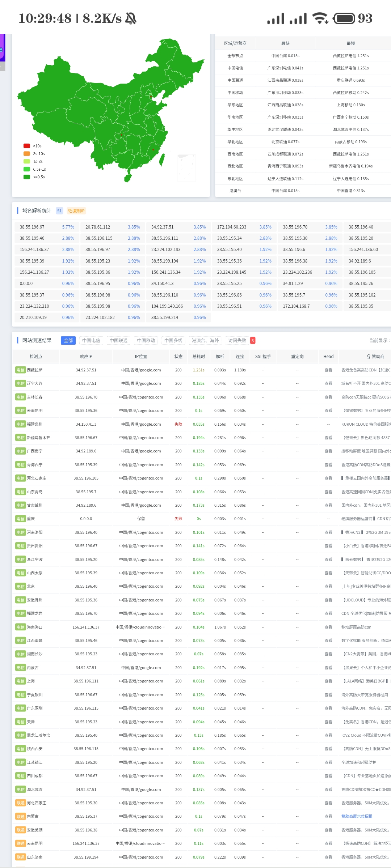Image resolution: width=391 pixels, height=868 pixels.
Task: Click IP 20.210.109.19 in resolution stats
Action: (33, 318)
